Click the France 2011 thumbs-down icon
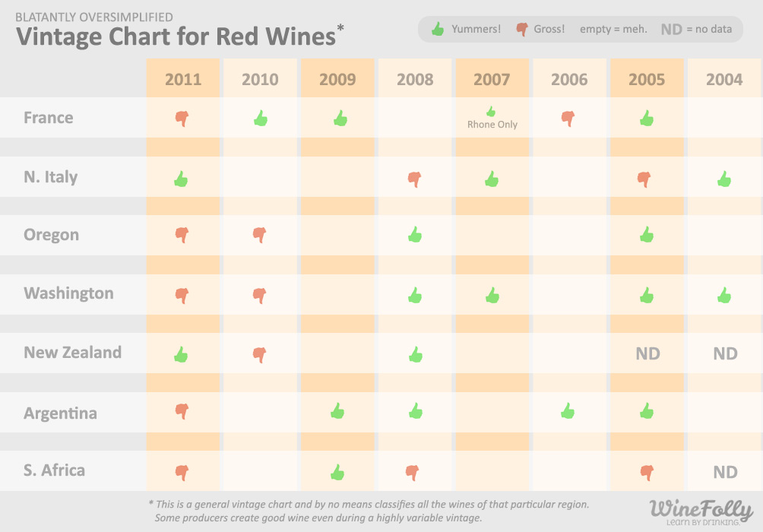 pos(182,119)
